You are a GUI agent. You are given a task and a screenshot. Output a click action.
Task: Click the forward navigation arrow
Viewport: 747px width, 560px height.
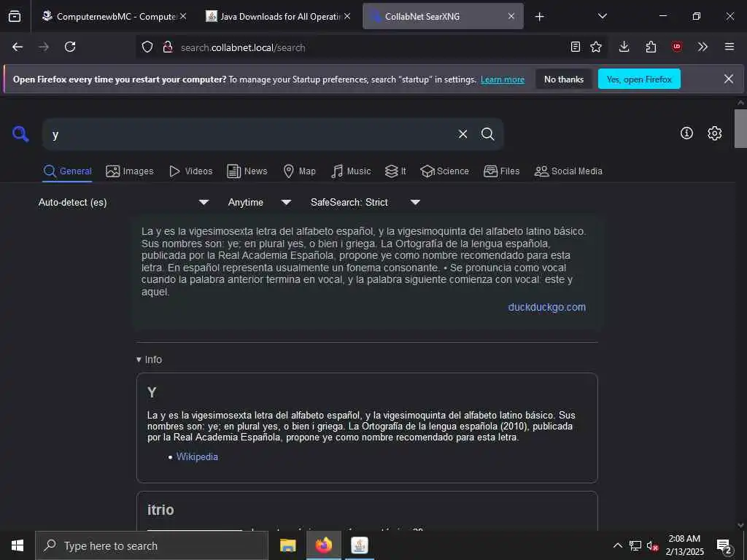click(x=44, y=47)
